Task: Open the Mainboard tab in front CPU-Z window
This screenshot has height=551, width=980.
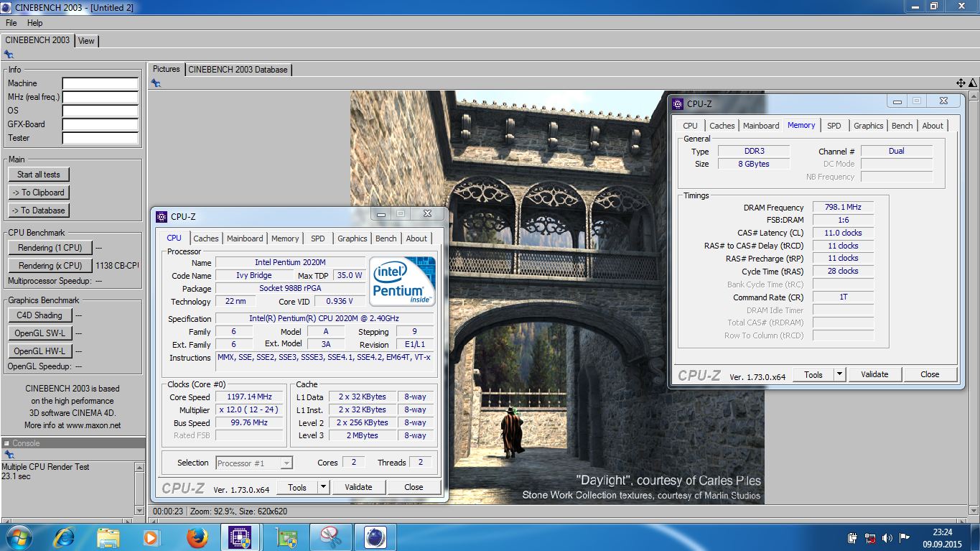Action: pos(245,239)
